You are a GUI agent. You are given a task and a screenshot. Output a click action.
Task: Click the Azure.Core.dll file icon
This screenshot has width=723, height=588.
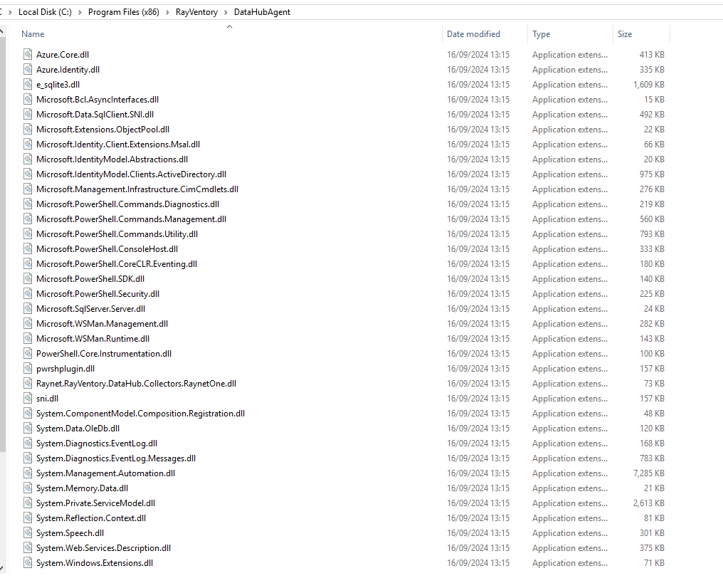(28, 54)
